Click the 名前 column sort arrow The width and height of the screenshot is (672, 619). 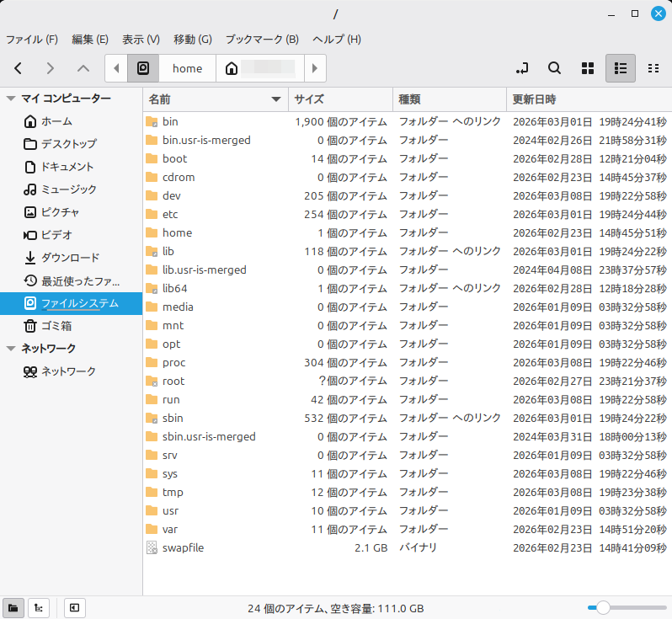point(275,99)
